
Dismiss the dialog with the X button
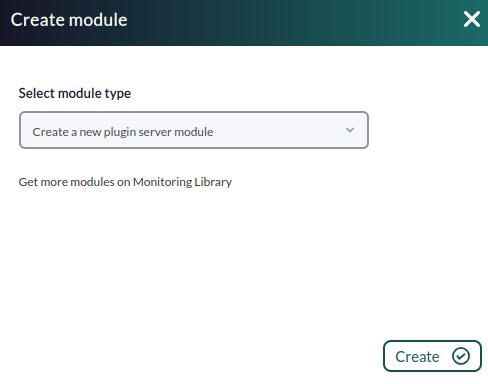(x=472, y=19)
